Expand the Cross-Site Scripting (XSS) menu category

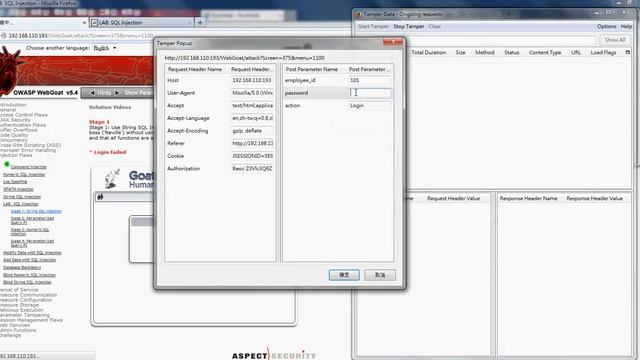[30, 145]
